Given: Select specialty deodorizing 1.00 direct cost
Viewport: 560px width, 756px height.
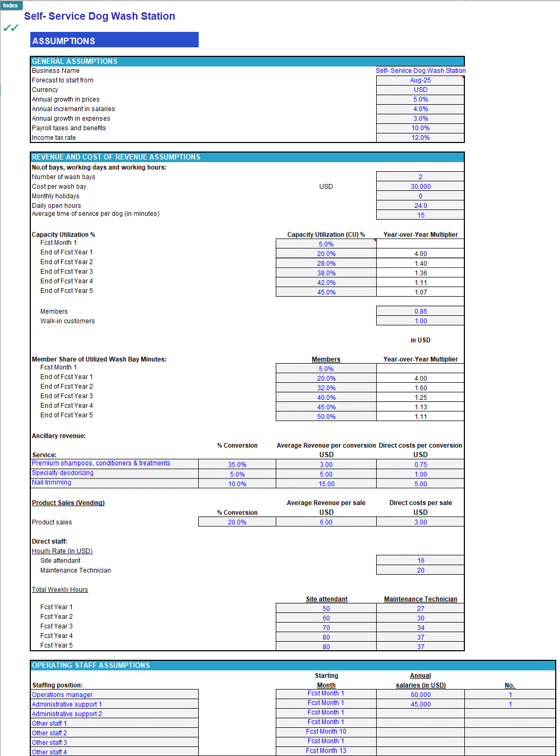Looking at the screenshot, I should point(420,474).
